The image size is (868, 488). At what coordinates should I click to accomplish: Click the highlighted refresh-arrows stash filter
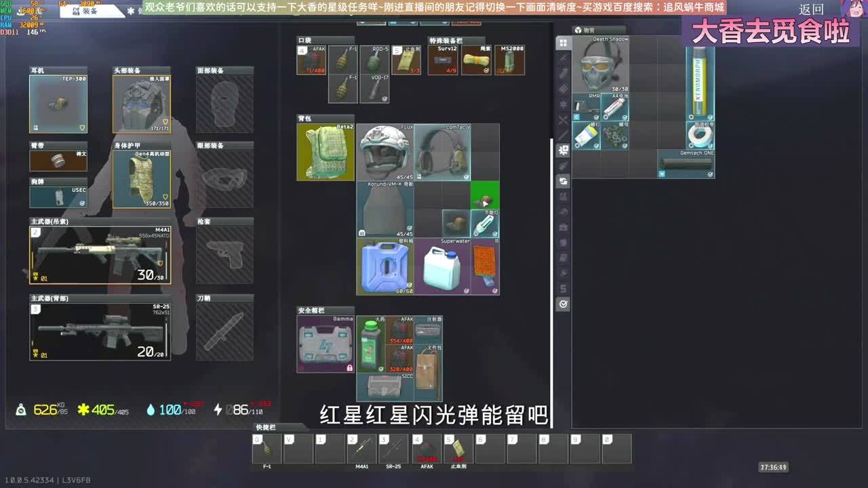click(563, 182)
